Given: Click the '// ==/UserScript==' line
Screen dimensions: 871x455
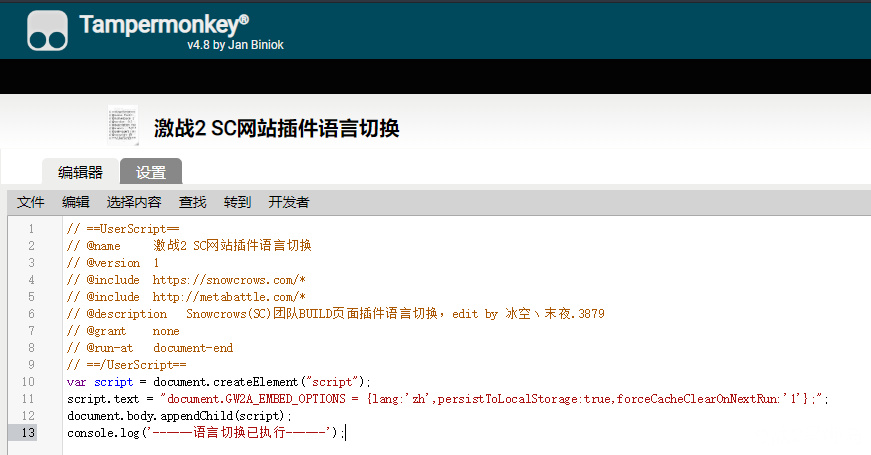Looking at the screenshot, I should [127, 365].
